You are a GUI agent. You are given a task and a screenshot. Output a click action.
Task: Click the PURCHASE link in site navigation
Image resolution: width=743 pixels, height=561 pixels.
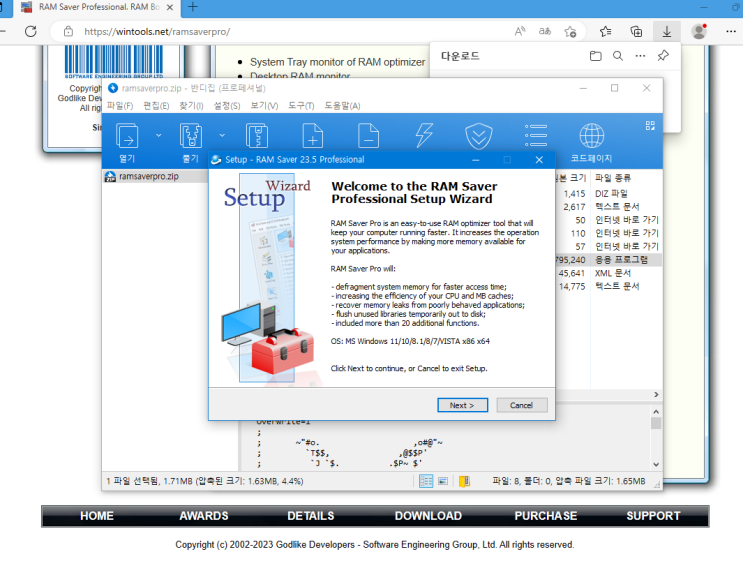point(546,516)
